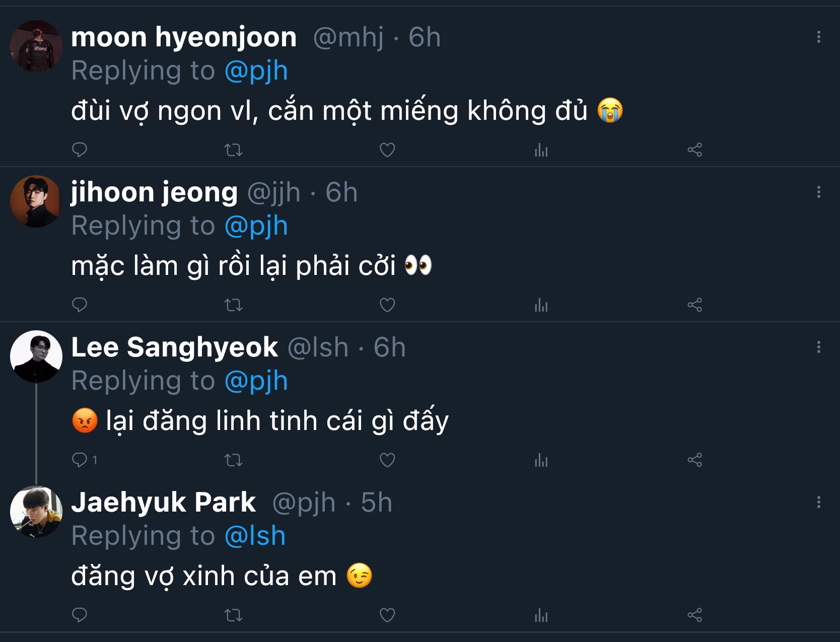Open more options on jihoon jeong's tweet
The width and height of the screenshot is (840, 642).
coord(818,192)
